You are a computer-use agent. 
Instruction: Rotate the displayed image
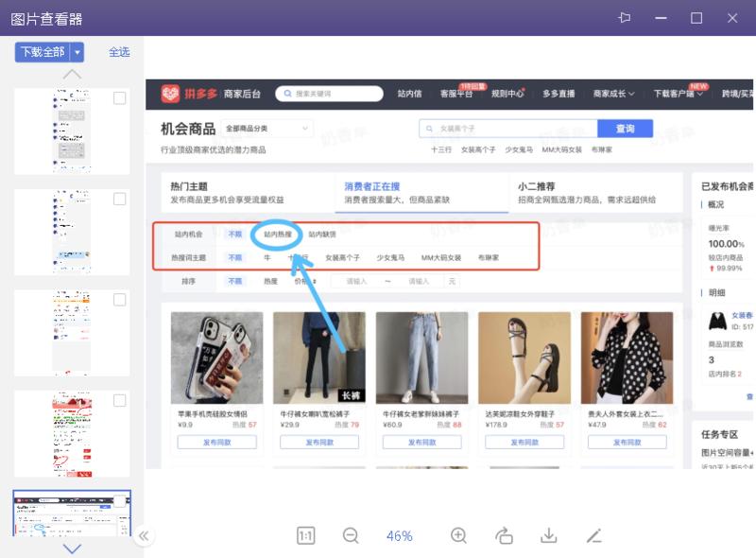(504, 536)
